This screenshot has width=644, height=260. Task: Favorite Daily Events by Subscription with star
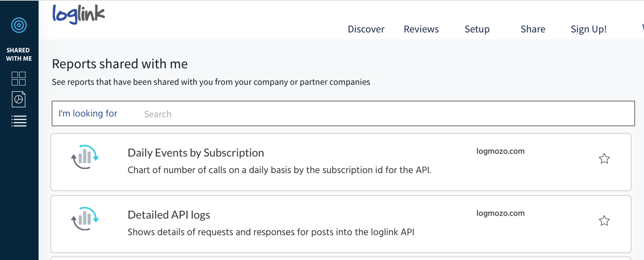pyautogui.click(x=604, y=159)
